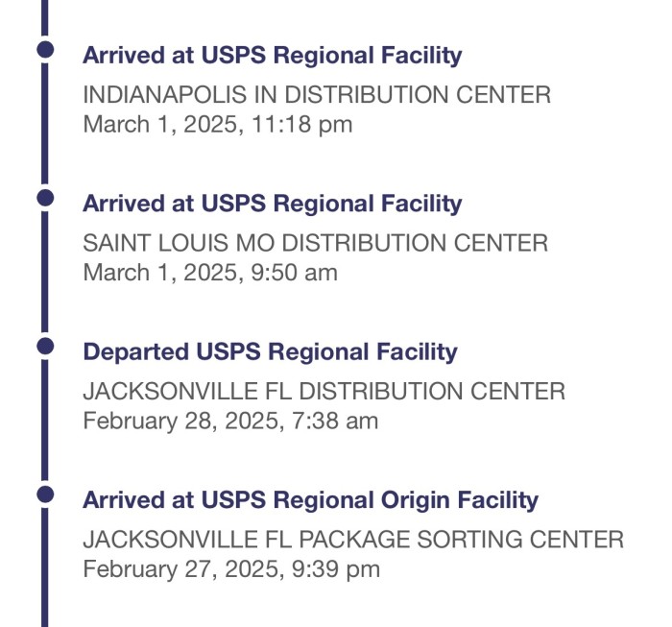Viewport: 672px width, 627px height.
Task: Click SAINT LOUIS MO DISTRIBUTION CENTER text
Action: [x=316, y=243]
